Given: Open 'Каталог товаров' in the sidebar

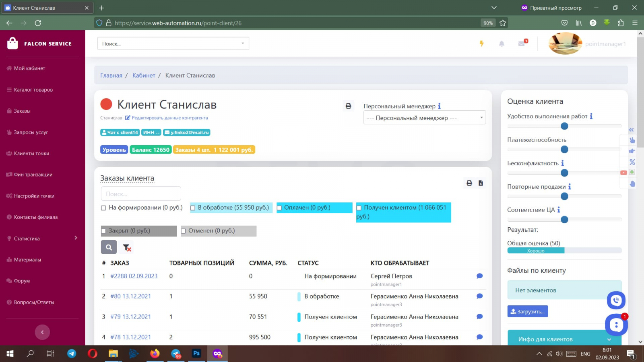Looking at the screenshot, I should tap(33, 90).
